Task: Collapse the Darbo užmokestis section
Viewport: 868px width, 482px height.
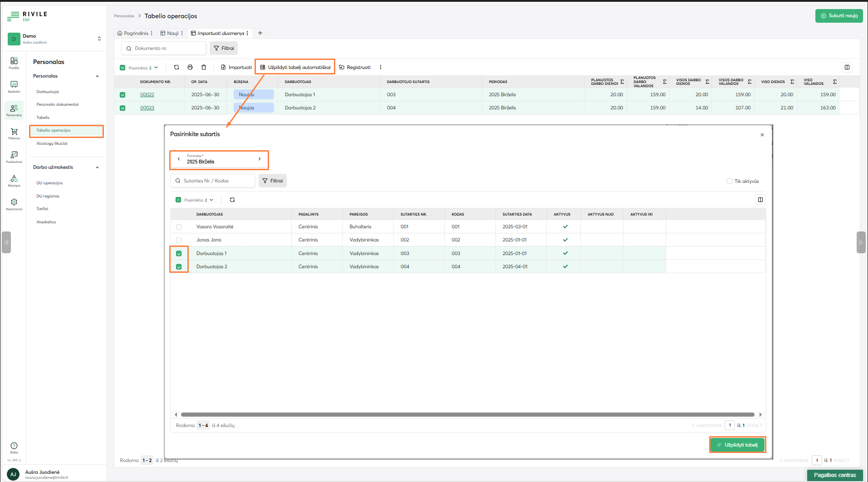Action: [97, 167]
